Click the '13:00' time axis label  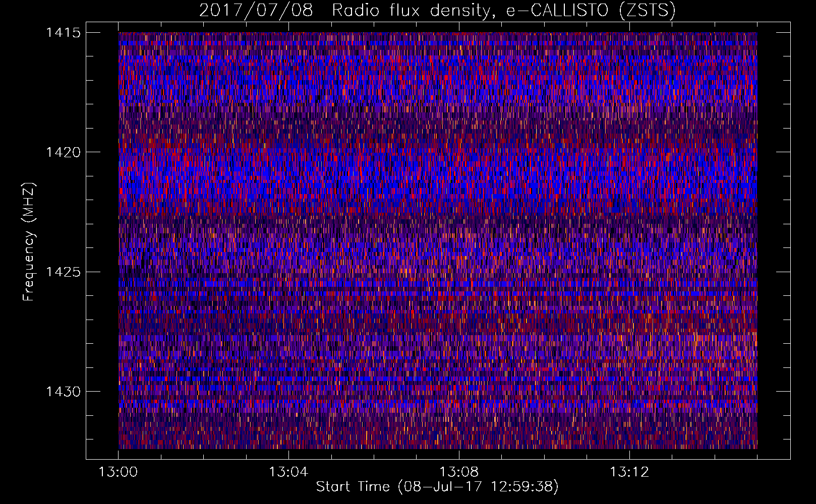[x=118, y=472]
